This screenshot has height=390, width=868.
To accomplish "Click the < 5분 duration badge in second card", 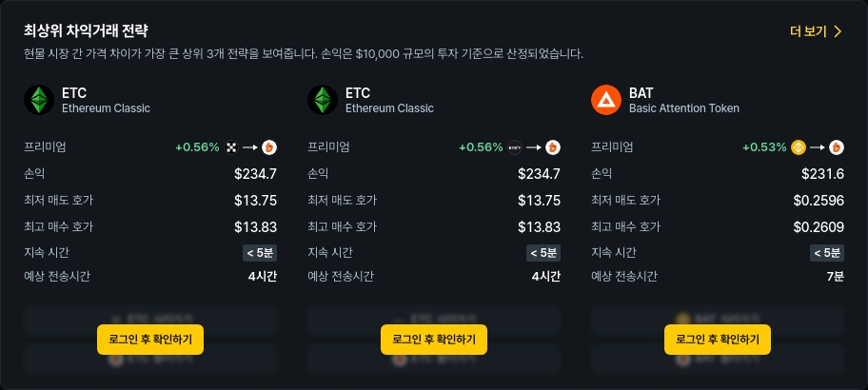I will [543, 253].
